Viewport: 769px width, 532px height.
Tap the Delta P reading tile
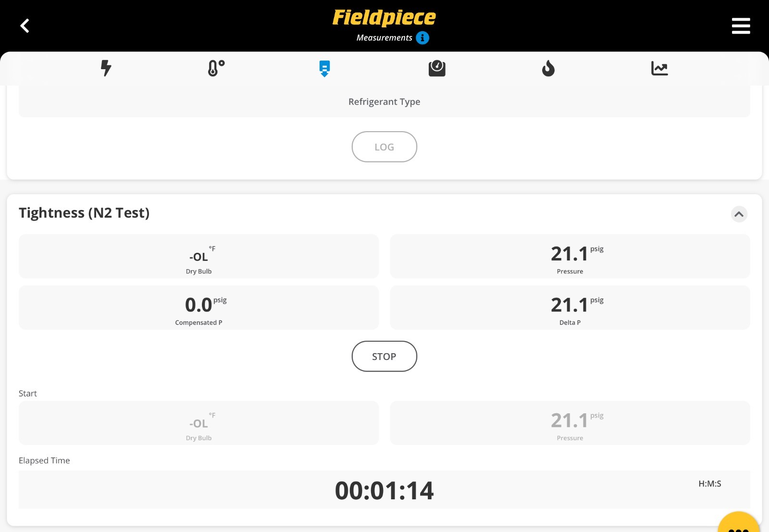pos(570,308)
